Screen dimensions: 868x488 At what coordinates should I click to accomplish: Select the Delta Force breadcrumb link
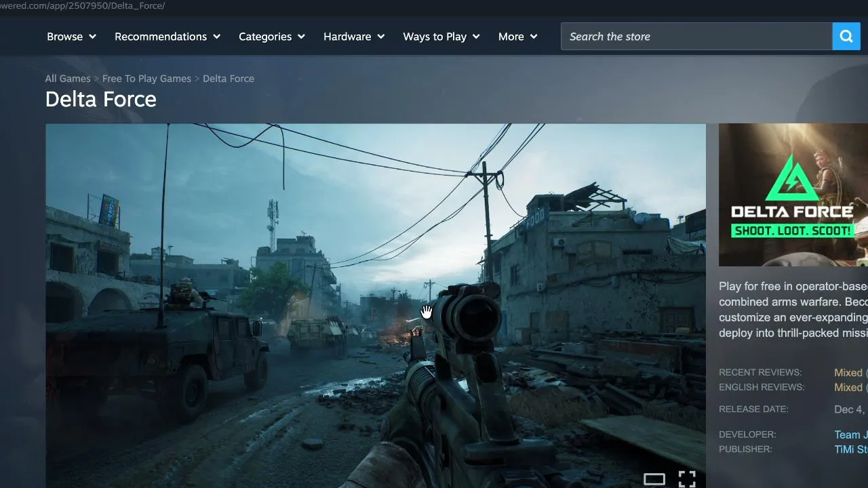(x=229, y=79)
